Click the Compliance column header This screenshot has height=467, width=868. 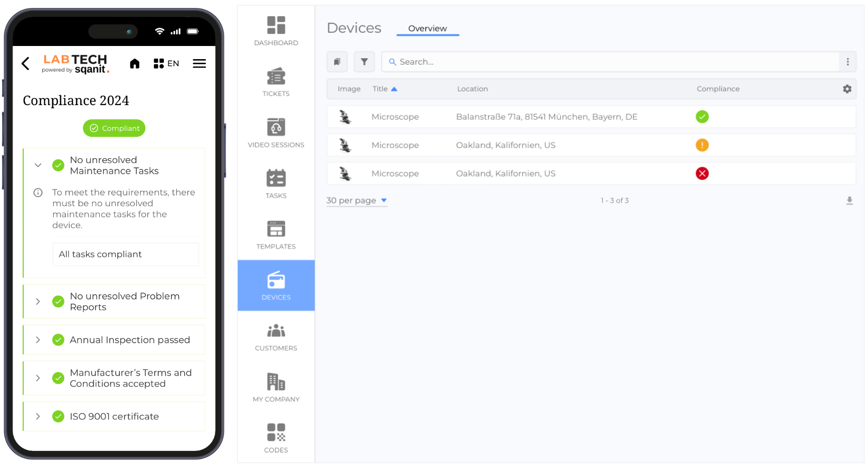click(718, 89)
